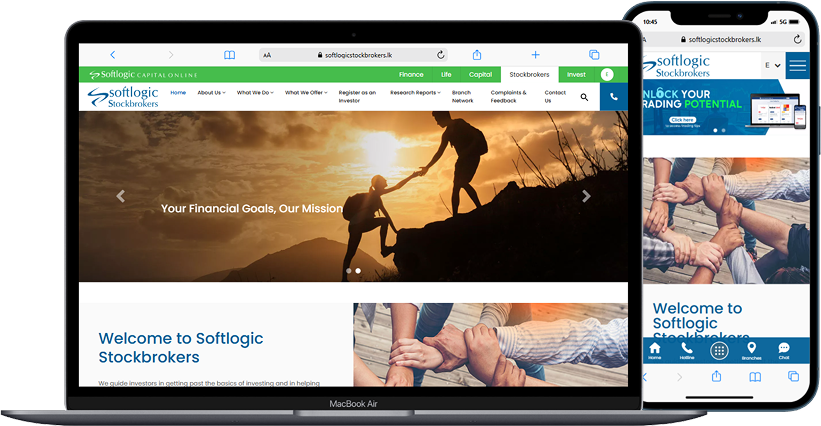The width and height of the screenshot is (821, 426).
Task: Select the Stockbrokers tab in the green bar
Action: (x=529, y=74)
